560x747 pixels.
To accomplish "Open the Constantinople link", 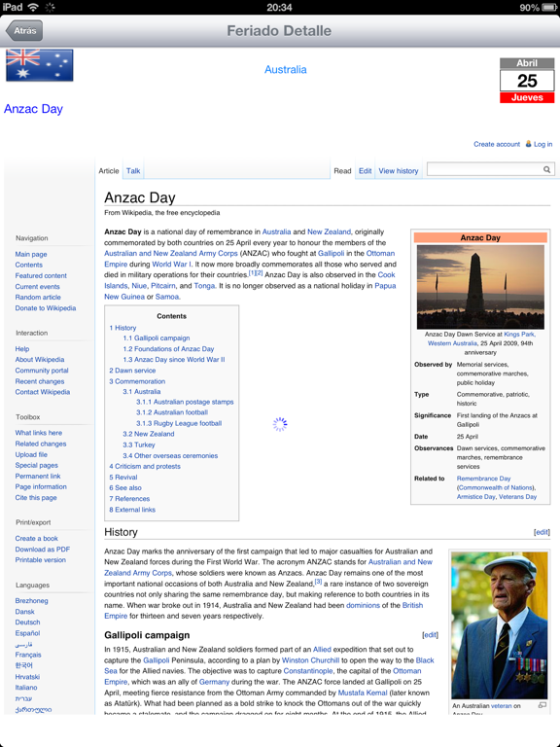I will pos(308,671).
